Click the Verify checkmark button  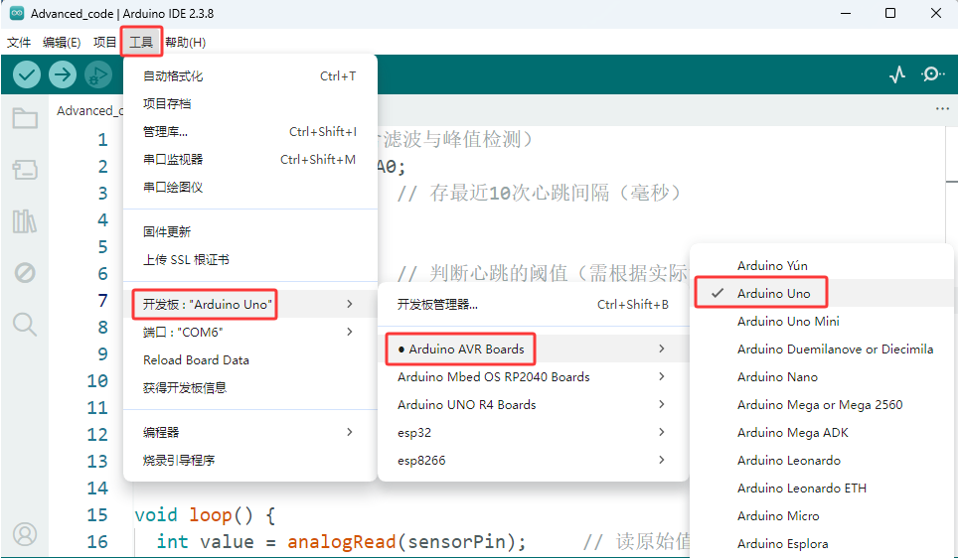pyautogui.click(x=26, y=74)
